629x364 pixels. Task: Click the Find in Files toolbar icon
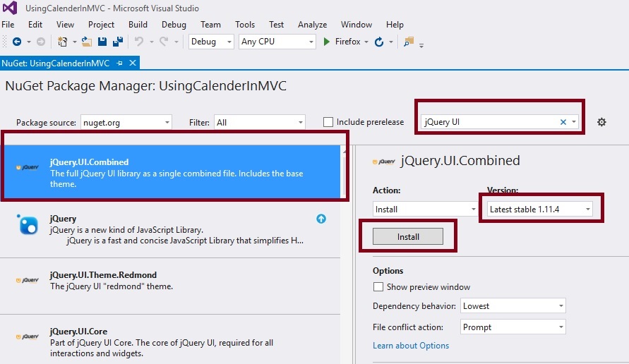[x=408, y=42]
